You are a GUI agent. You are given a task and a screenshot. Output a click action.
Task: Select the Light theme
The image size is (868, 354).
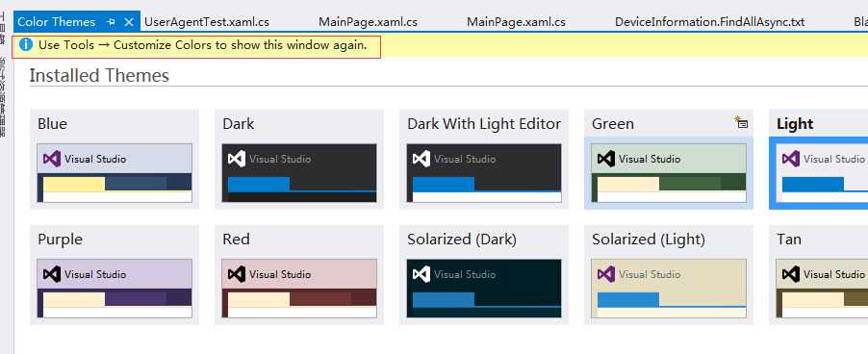tap(818, 160)
